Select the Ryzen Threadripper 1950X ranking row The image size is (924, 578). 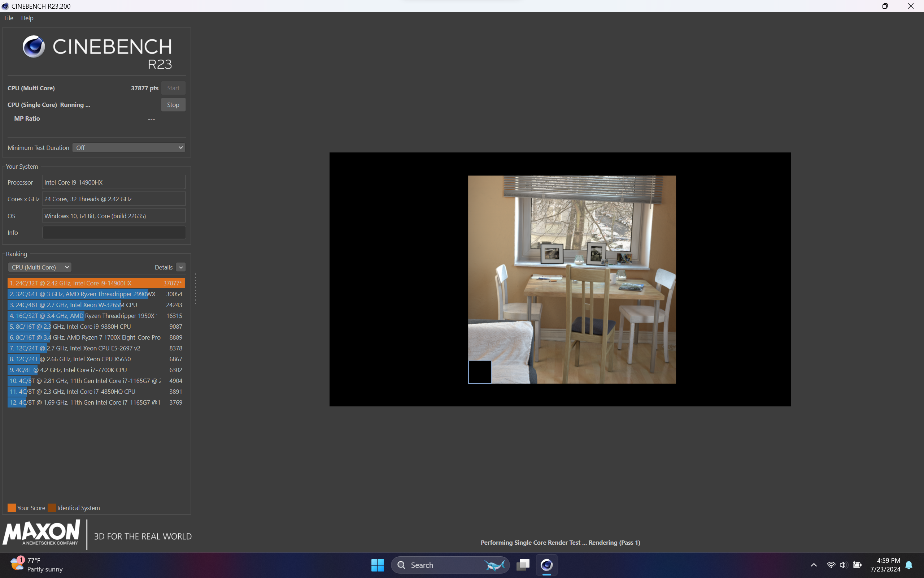pyautogui.click(x=96, y=316)
